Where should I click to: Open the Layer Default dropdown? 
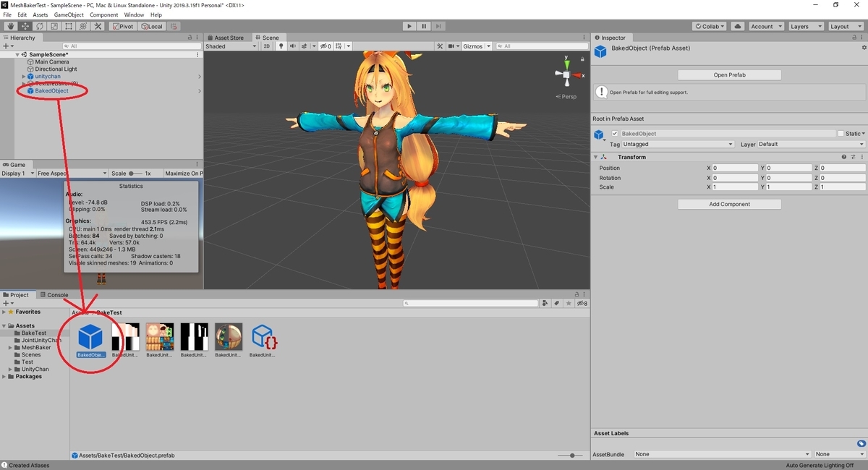(x=810, y=144)
